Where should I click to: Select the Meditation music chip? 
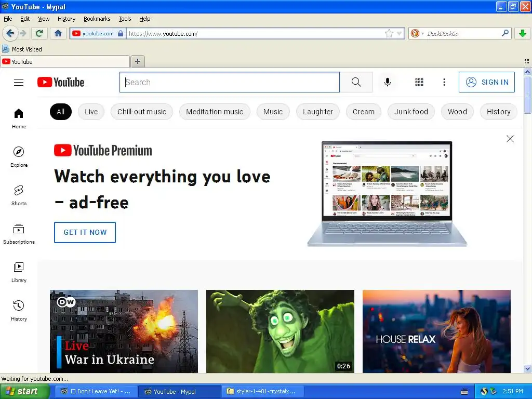[x=215, y=112]
